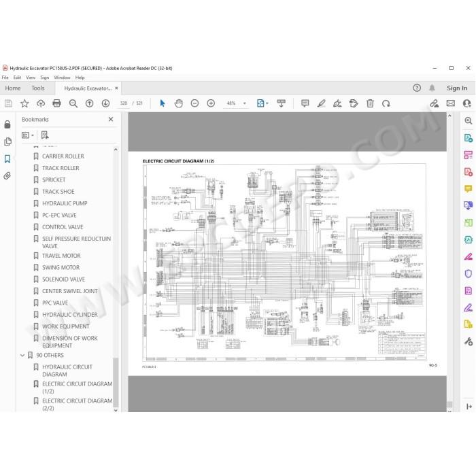Click the Sign In button
This screenshot has height=476, width=476.
point(457,88)
